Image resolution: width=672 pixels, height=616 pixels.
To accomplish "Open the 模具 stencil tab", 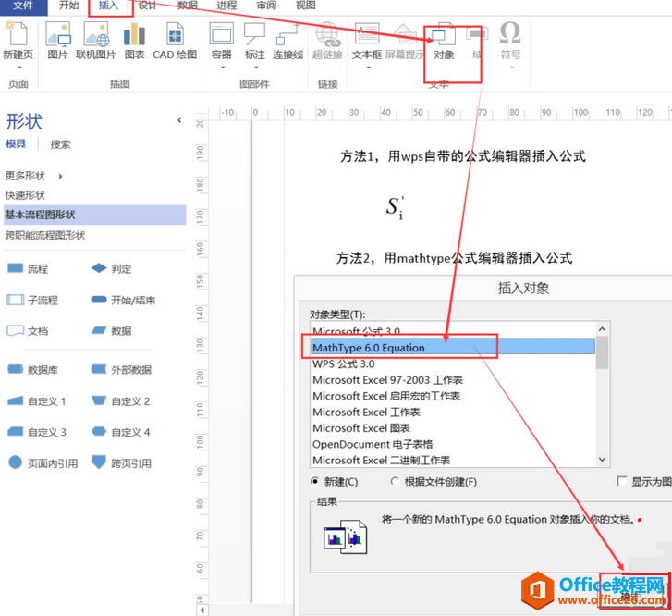I will pos(16,143).
